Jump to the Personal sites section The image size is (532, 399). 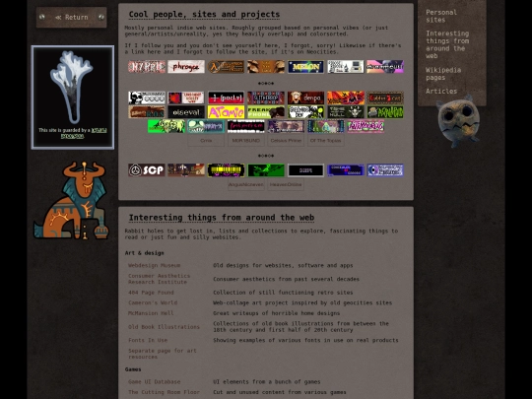(441, 16)
